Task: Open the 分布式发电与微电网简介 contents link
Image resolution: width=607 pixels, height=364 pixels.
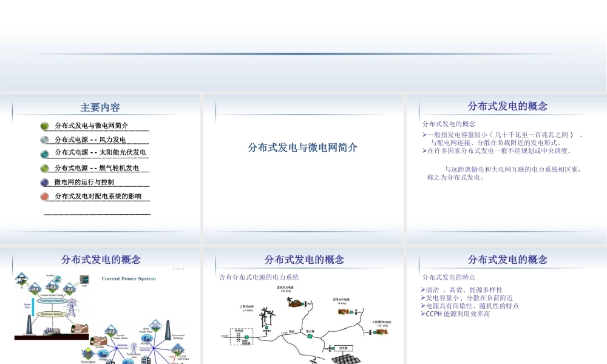Action: tap(91, 126)
